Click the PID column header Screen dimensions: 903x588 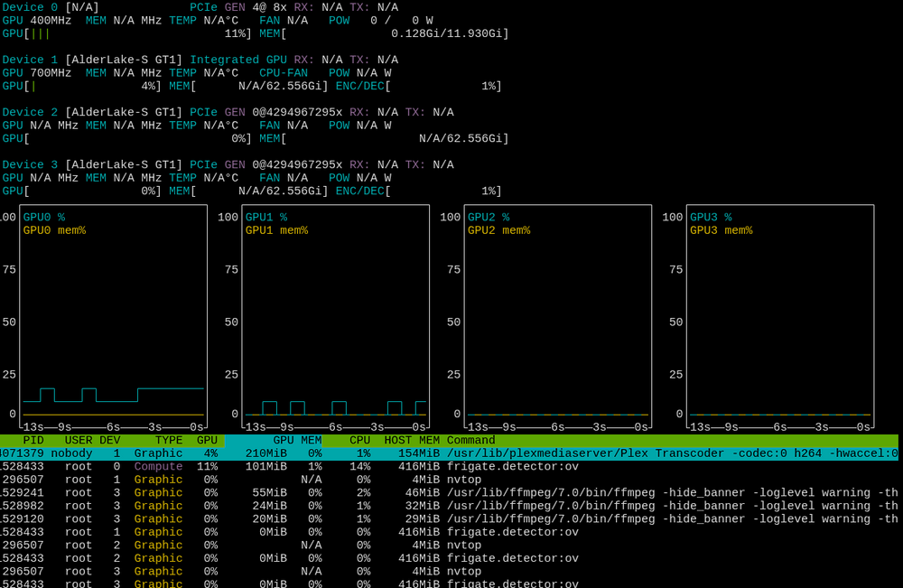(x=33, y=440)
